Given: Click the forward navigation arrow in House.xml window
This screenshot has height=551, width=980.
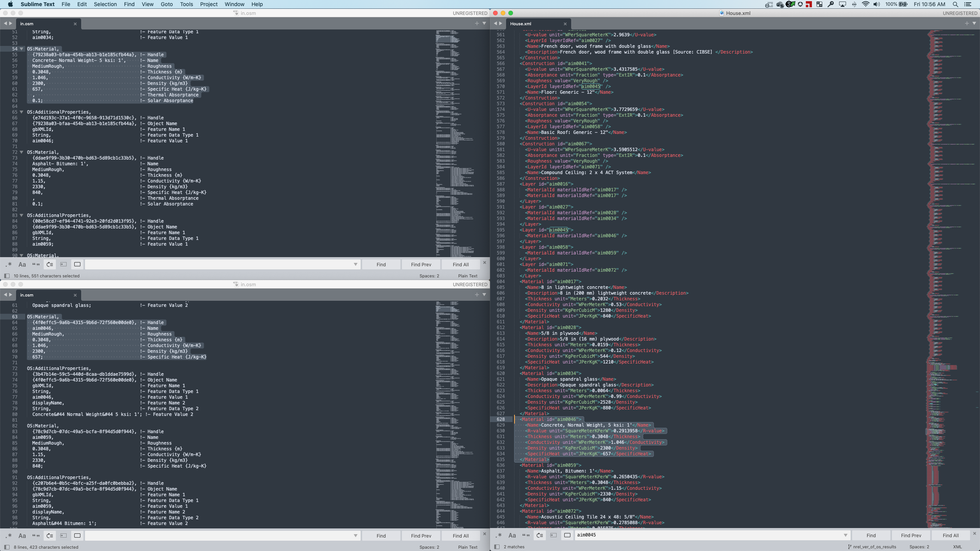Looking at the screenshot, I should tap(501, 23).
